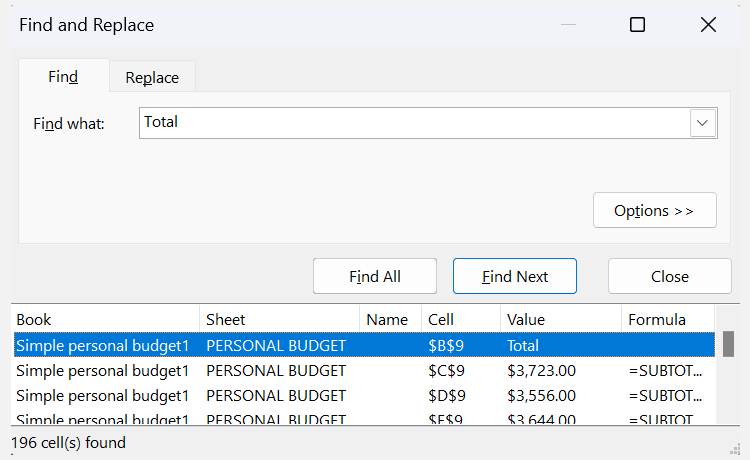Click the Find All button
This screenshot has height=460, width=750.
click(375, 276)
